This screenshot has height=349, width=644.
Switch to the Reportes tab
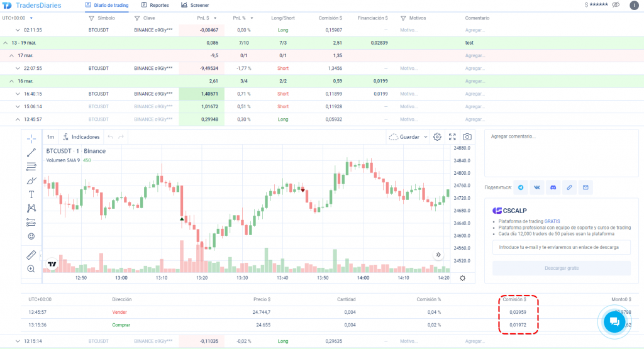(x=155, y=5)
